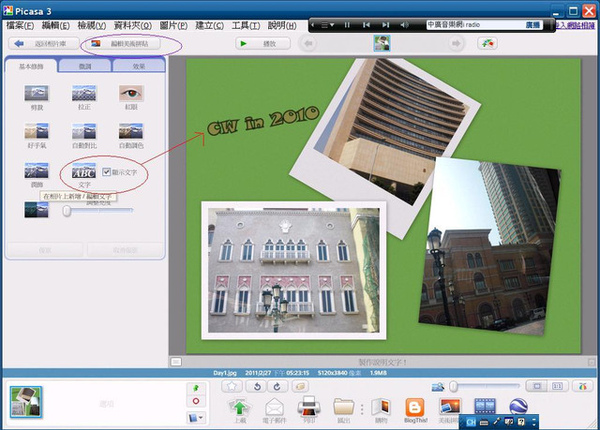This screenshot has height=430, width=600.
Task: Click the Upload (上載) green arrow icon
Action: click(240, 407)
